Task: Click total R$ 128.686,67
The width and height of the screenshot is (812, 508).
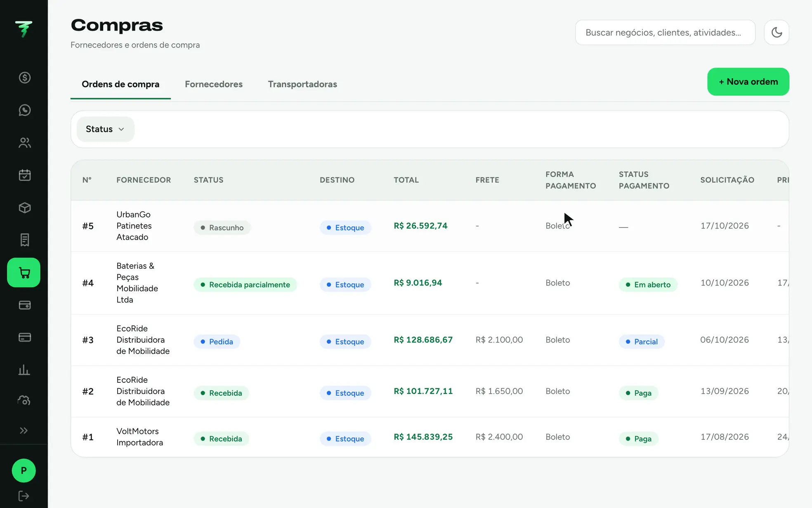Action: (423, 340)
